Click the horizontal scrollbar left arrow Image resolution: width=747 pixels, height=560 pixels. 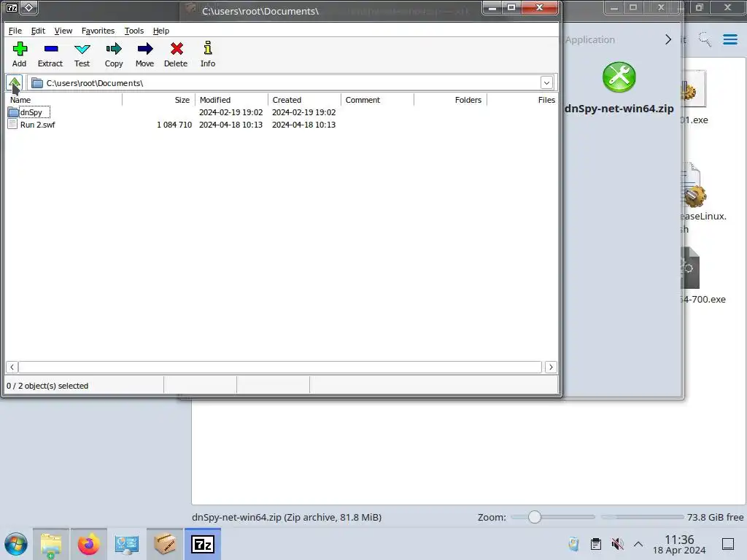coord(12,367)
